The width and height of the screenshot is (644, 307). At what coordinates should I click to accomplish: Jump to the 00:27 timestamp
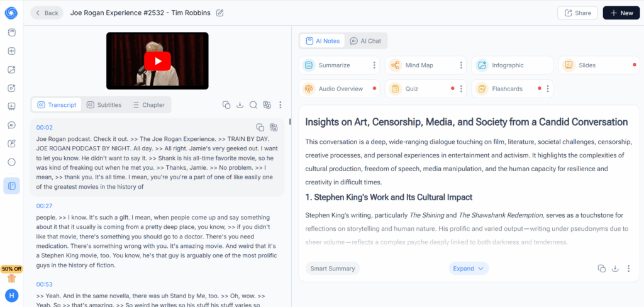tap(45, 206)
